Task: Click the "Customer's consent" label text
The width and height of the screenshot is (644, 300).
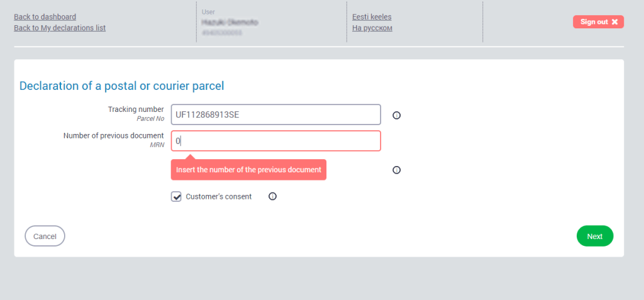Action: click(218, 197)
